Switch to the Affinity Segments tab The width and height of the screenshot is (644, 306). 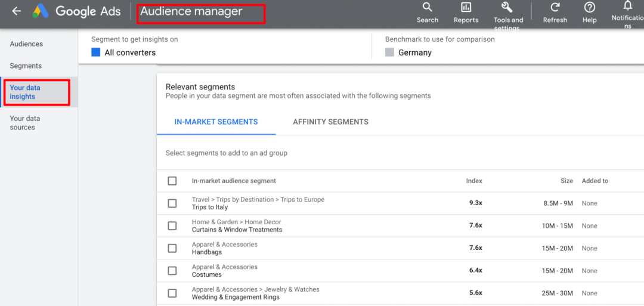[330, 122]
